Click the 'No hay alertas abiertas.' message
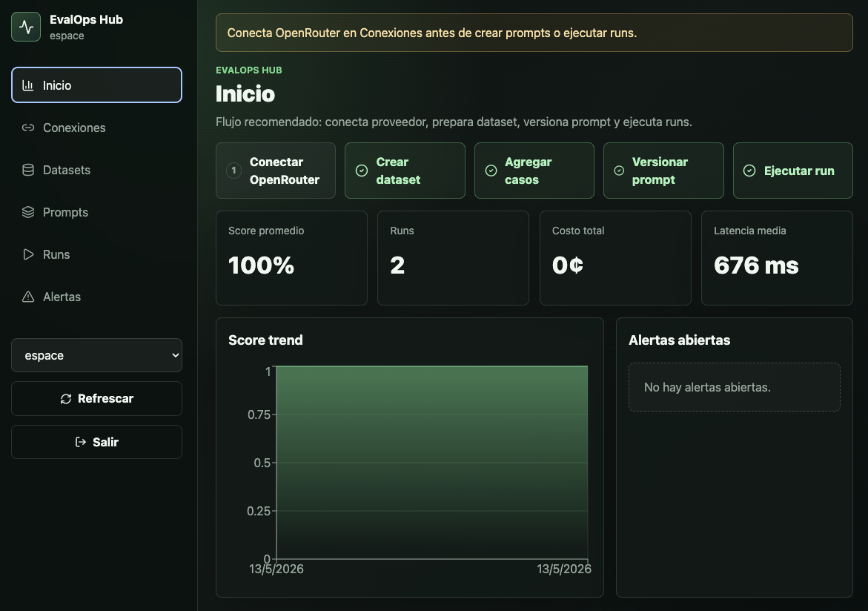 point(707,387)
